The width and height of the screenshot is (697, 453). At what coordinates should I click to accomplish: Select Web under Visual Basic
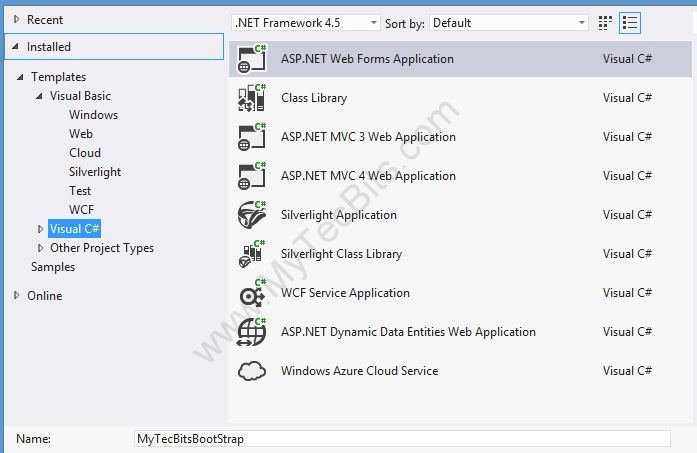coord(80,134)
